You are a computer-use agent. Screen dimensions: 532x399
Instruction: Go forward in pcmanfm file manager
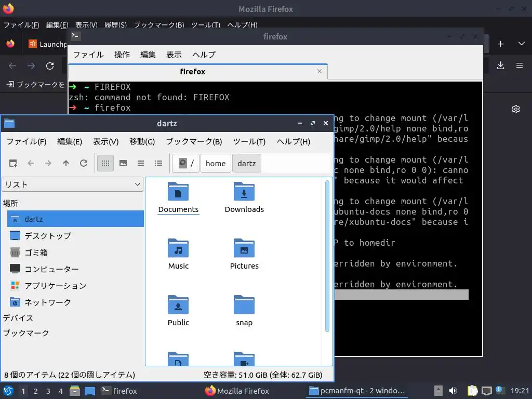point(48,163)
